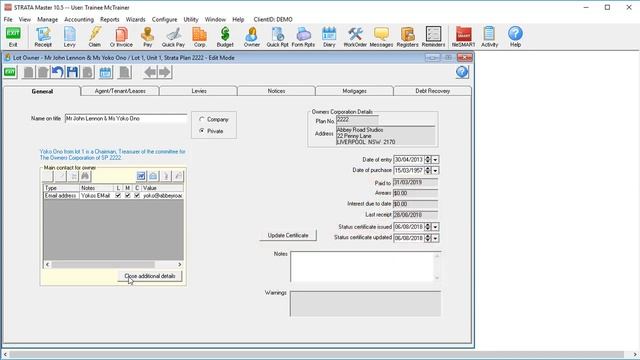Launch the fileSMART tool
The width and height of the screenshot is (640, 360).
click(464, 37)
